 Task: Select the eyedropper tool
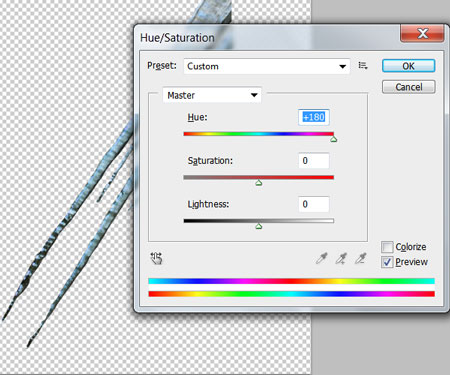(x=321, y=258)
